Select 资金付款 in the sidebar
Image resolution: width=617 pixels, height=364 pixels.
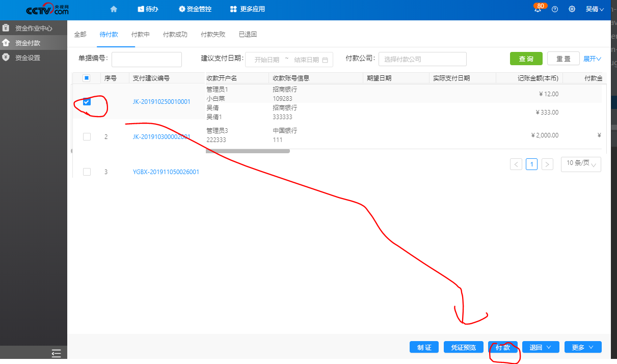[34, 43]
